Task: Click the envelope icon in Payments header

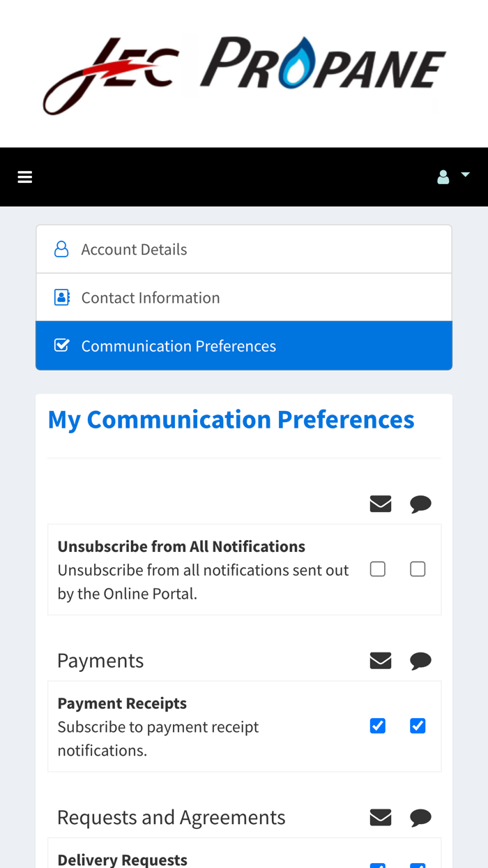Action: point(381,661)
